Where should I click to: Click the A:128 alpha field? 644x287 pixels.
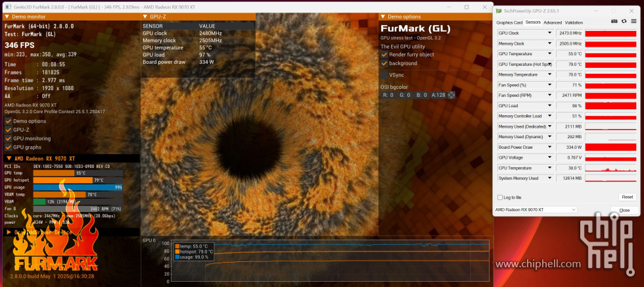439,95
